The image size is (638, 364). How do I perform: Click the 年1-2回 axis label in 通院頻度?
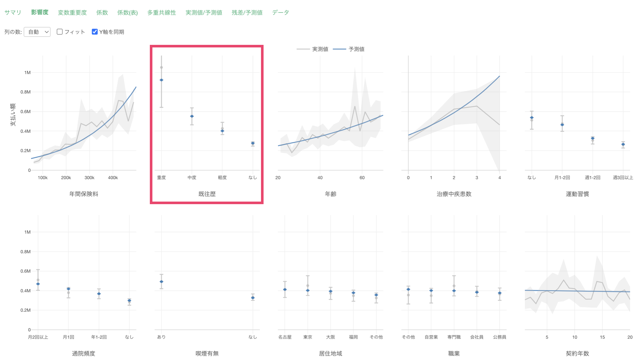99,337
